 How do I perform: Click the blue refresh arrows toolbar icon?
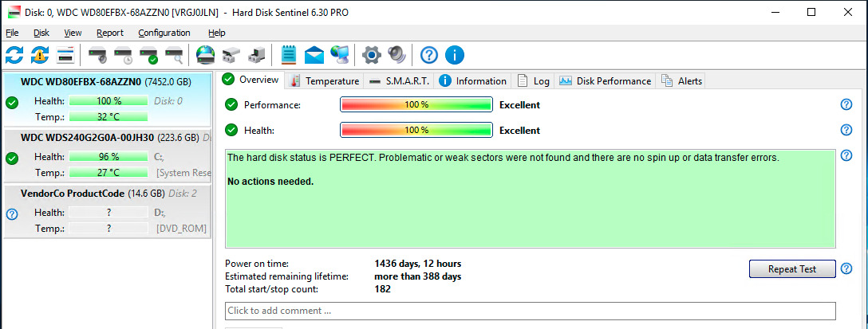14,55
